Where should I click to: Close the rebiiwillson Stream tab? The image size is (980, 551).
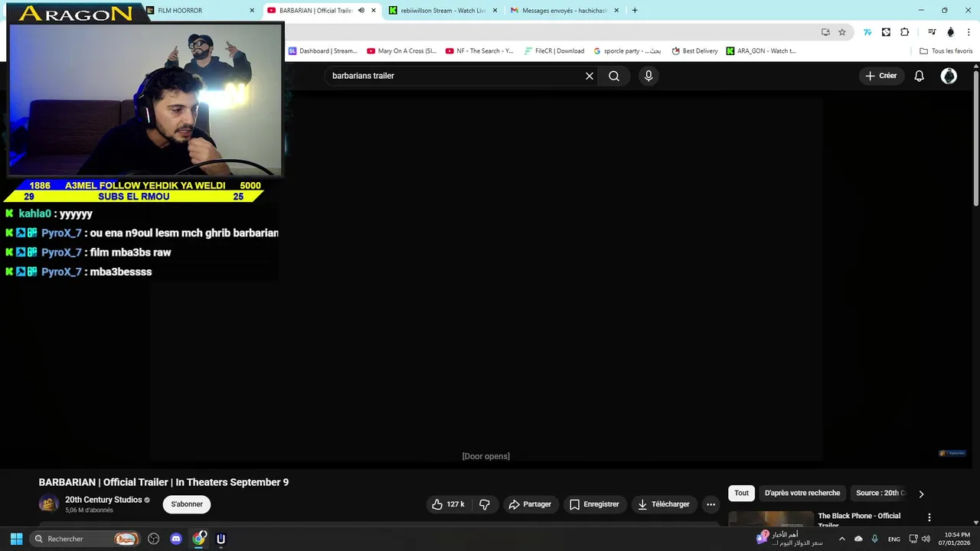pyautogui.click(x=495, y=11)
